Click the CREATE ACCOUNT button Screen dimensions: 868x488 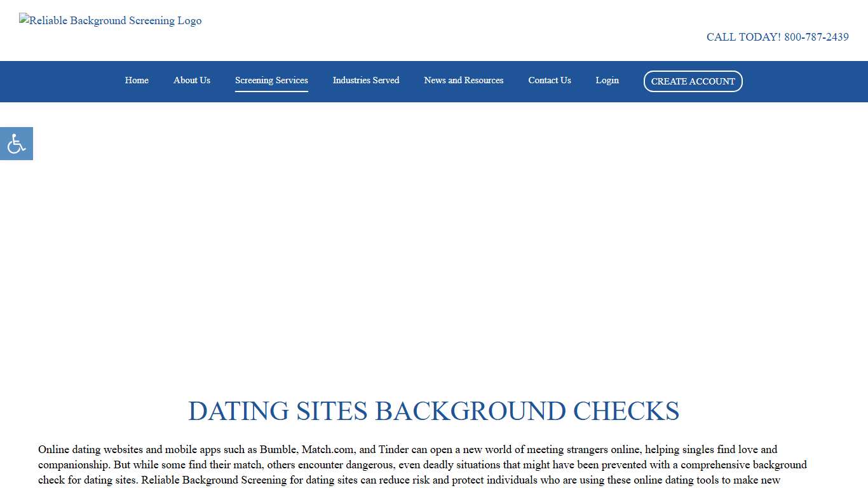693,81
